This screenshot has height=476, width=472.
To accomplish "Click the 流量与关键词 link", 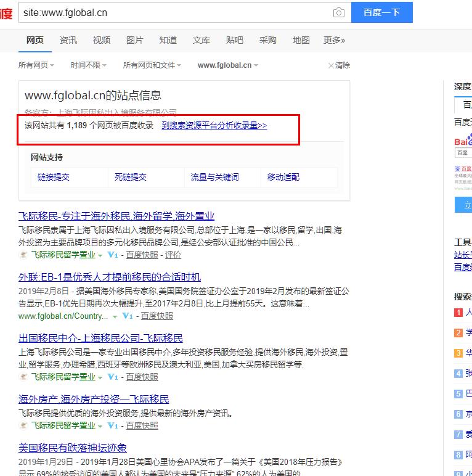I will [x=215, y=177].
